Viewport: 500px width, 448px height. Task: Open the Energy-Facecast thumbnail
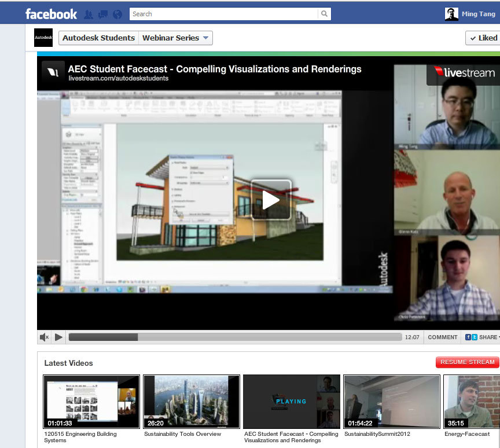(472, 402)
